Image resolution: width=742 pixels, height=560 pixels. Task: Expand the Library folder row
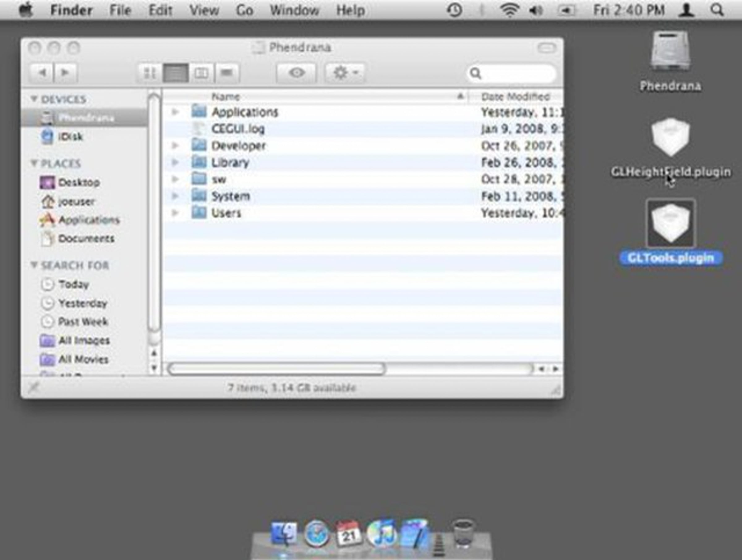click(175, 162)
